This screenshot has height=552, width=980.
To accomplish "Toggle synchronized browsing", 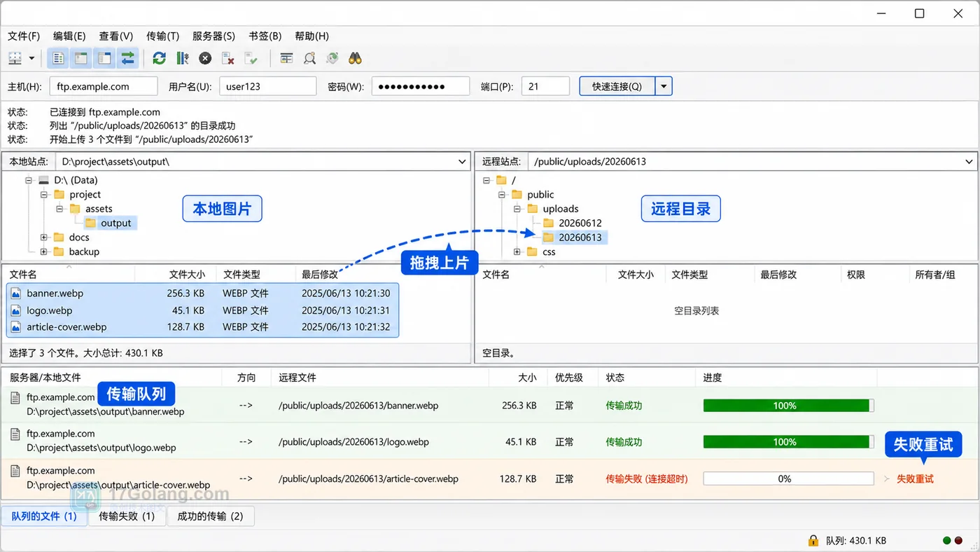I will pos(332,58).
